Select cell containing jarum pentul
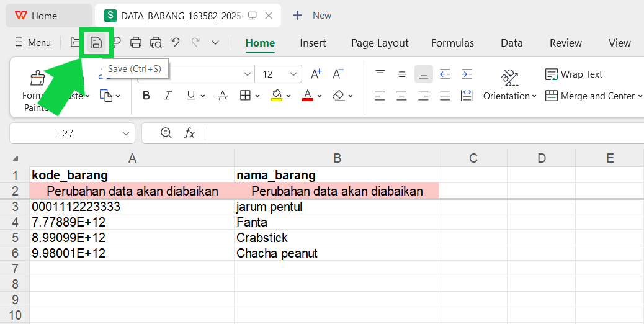 point(336,207)
